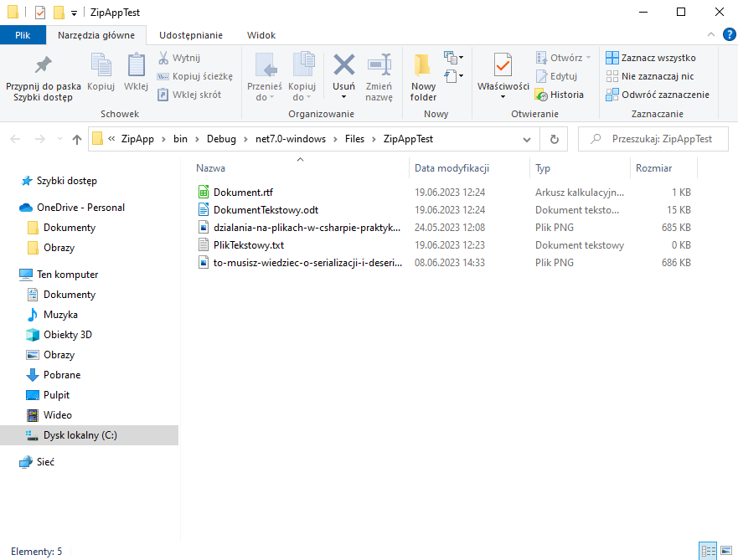Switch to details view in status bar

click(x=708, y=551)
